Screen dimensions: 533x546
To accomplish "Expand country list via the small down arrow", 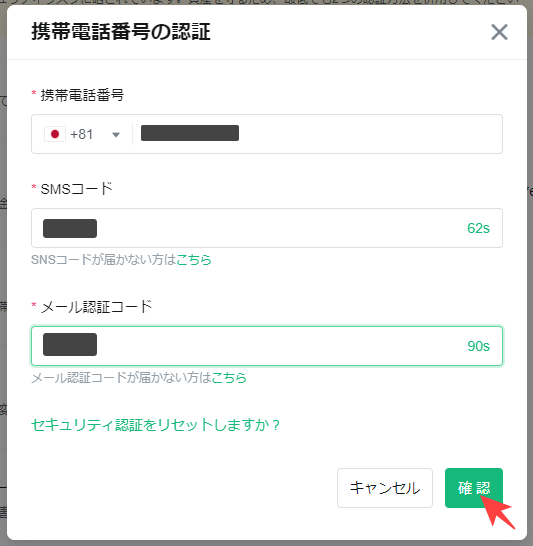I will tap(116, 135).
